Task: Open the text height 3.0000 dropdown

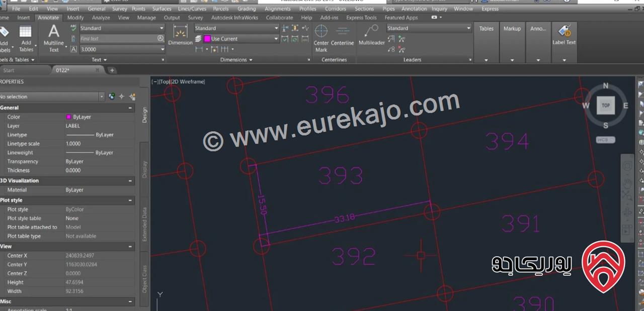Action: coord(122,49)
